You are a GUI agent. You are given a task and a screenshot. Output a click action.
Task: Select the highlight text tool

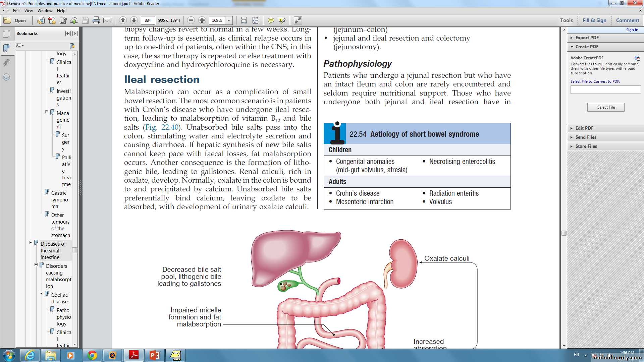tap(282, 20)
